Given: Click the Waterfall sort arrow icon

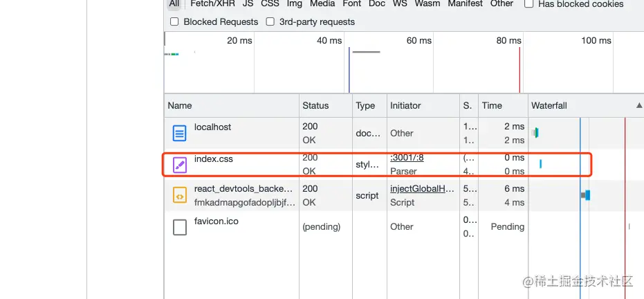Looking at the screenshot, I should 639,106.
